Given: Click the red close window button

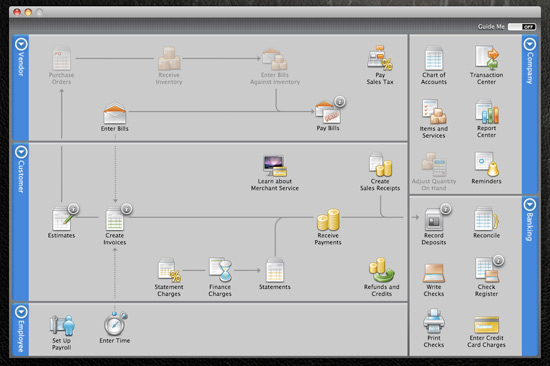Looking at the screenshot, I should pos(17,12).
